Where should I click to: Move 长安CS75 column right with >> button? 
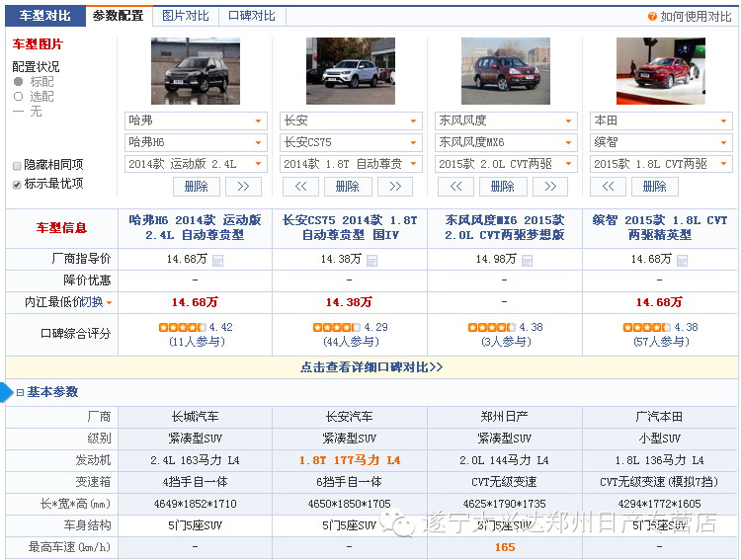point(395,187)
